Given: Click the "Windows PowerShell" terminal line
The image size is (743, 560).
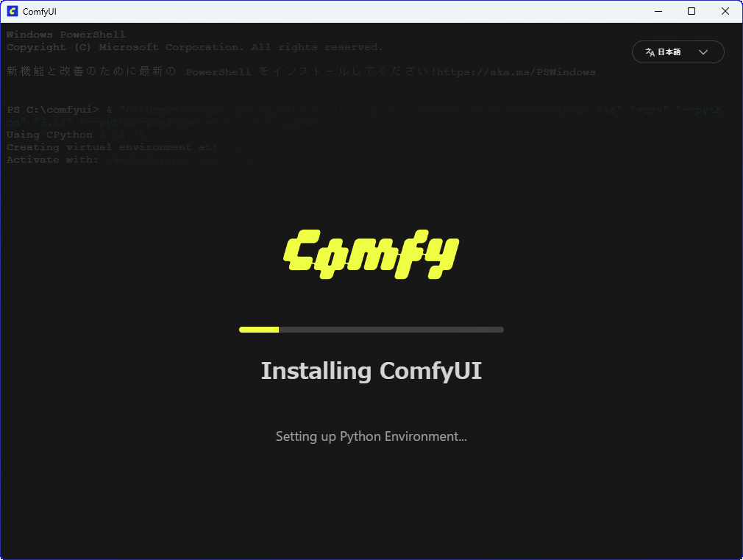Looking at the screenshot, I should (x=66, y=35).
